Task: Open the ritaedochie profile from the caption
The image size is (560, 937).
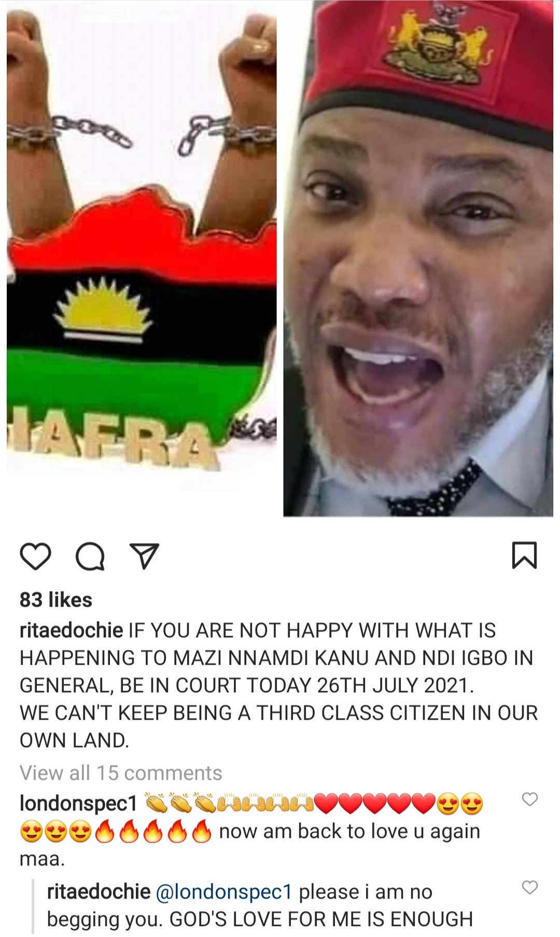Action: pos(72,631)
